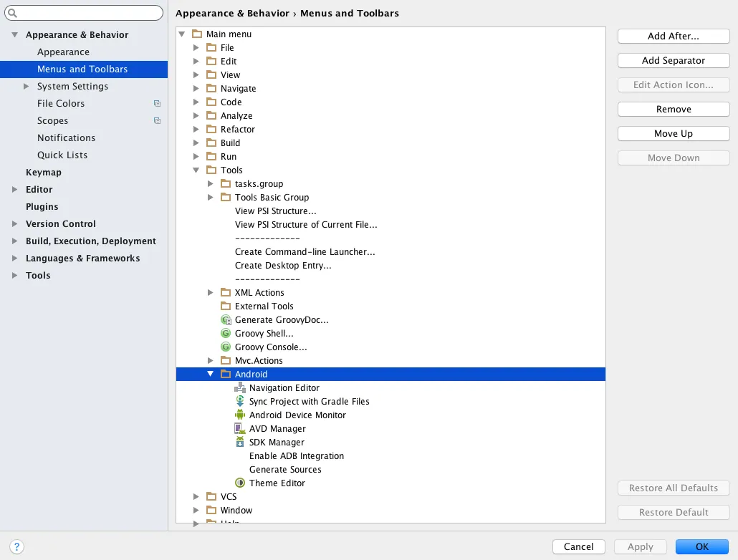Click the Groovy Console icon

[226, 347]
